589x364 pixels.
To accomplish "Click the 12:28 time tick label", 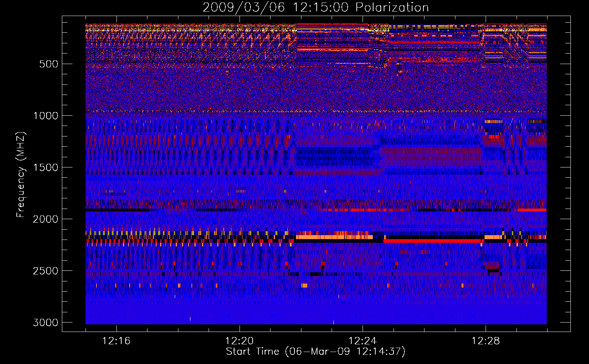I will coord(486,341).
